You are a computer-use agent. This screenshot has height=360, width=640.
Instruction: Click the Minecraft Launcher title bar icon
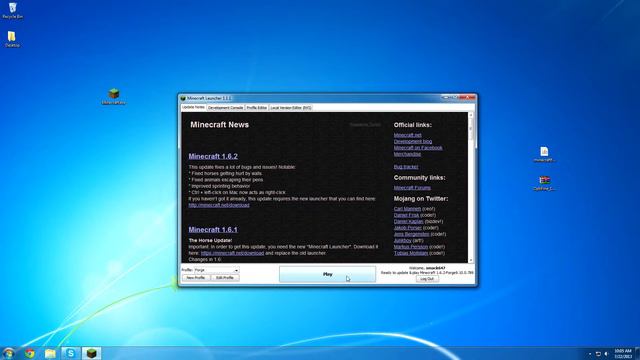coord(183,98)
